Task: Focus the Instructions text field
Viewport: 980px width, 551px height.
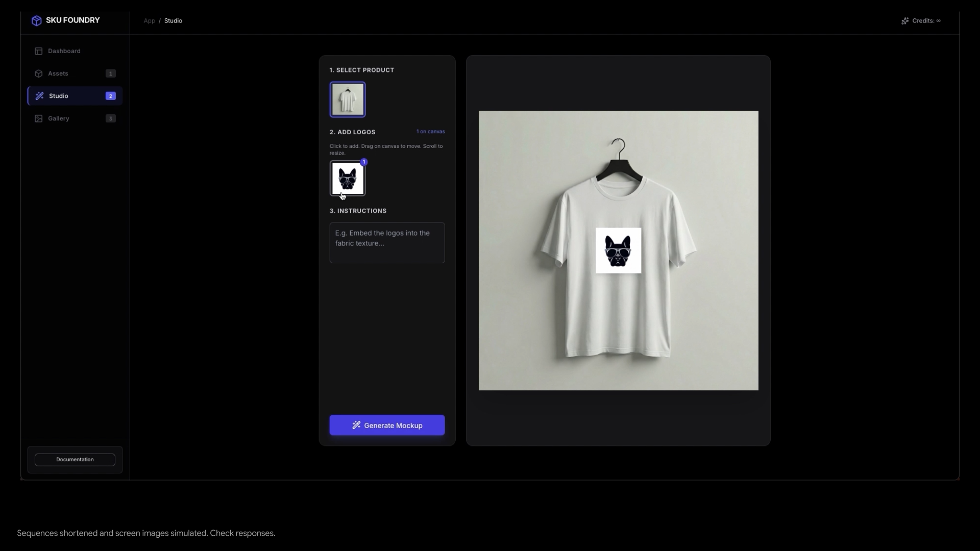Action: click(387, 242)
